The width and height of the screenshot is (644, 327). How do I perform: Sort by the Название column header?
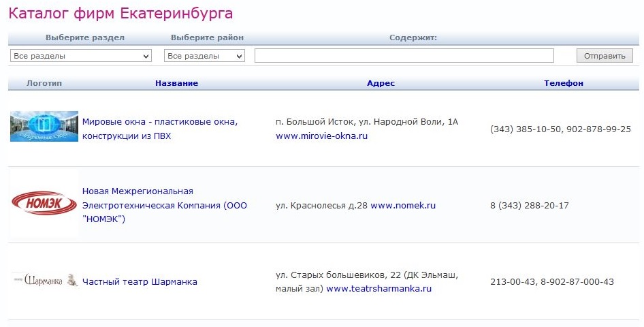(x=176, y=83)
